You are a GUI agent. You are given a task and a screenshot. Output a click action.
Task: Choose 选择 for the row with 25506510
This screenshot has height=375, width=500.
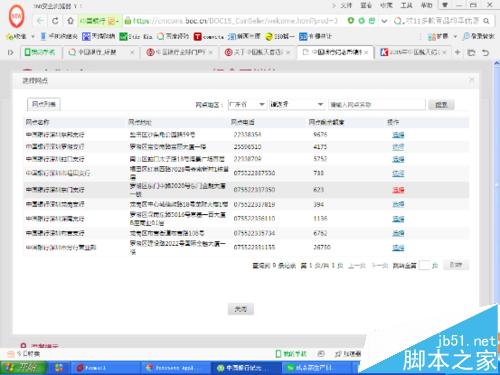click(x=398, y=147)
